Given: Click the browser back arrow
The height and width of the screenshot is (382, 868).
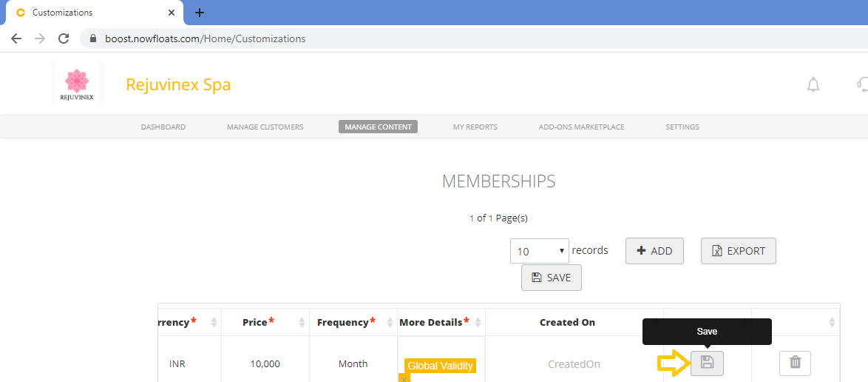Looking at the screenshot, I should [x=16, y=38].
